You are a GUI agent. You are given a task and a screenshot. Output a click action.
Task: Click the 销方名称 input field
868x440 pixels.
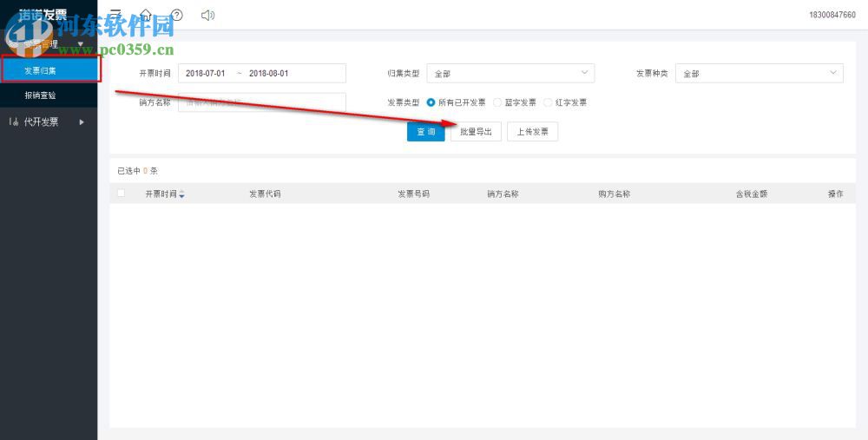[262, 102]
